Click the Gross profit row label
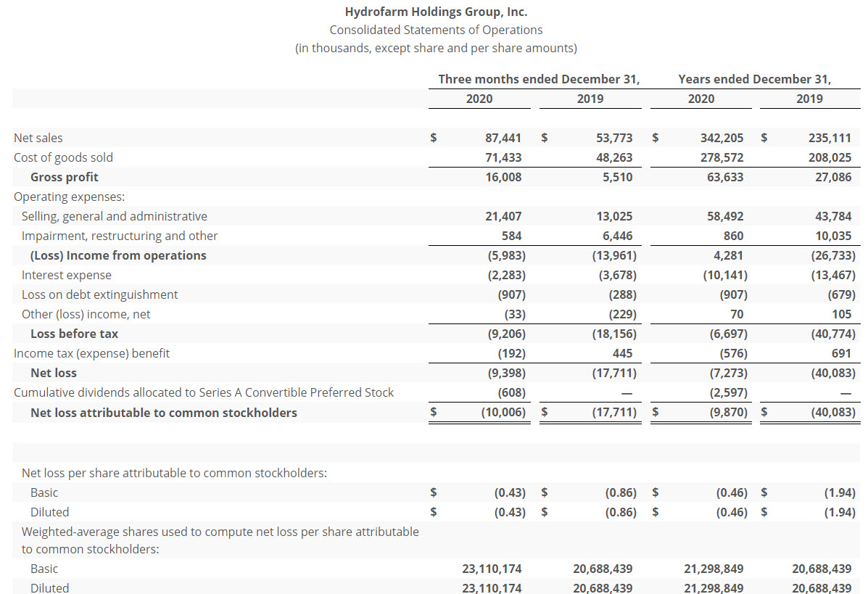 65,177
